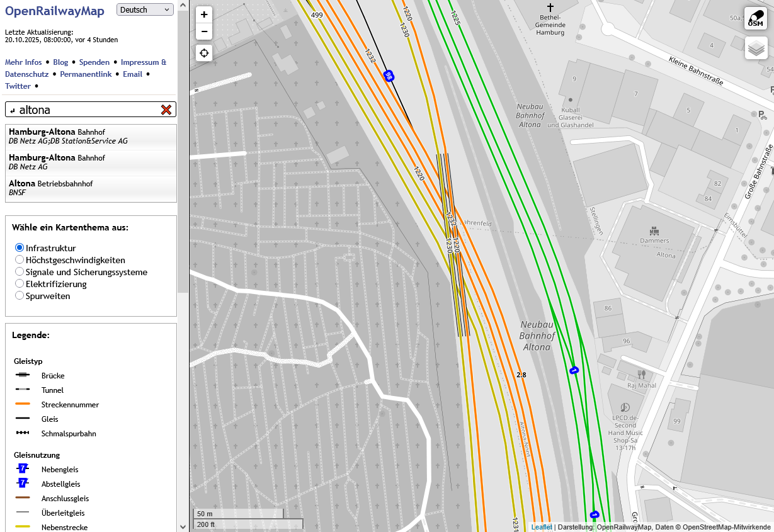Switch to the Elektrifizierung theme
This screenshot has height=532, width=774.
pyautogui.click(x=20, y=284)
